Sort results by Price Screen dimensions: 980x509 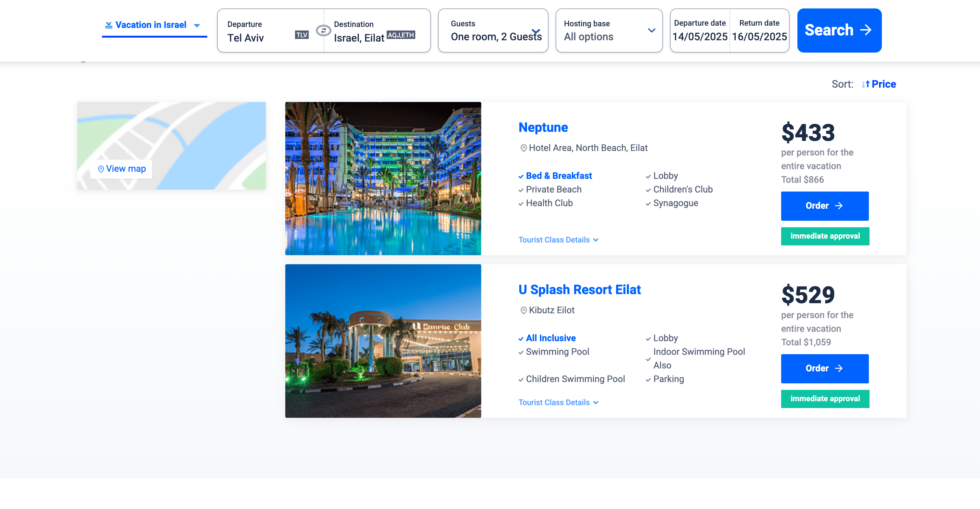[883, 84]
